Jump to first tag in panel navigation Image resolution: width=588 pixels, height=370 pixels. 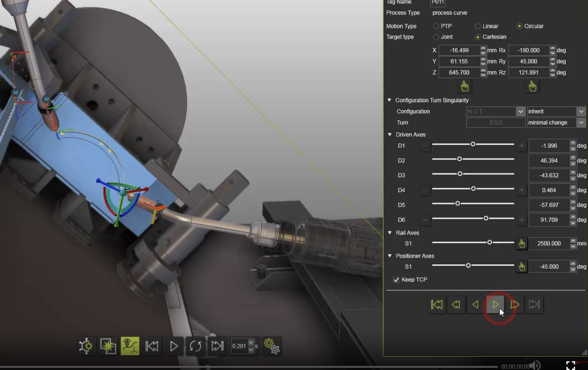click(437, 305)
